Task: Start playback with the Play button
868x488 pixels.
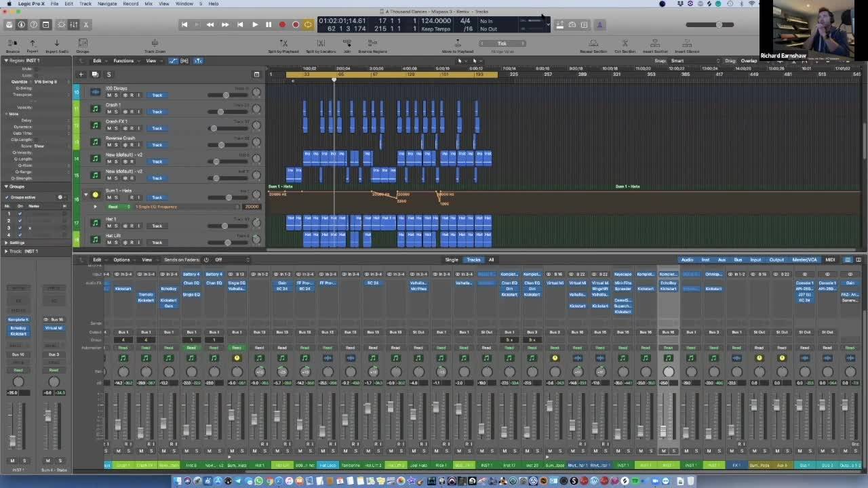Action: 254,24
